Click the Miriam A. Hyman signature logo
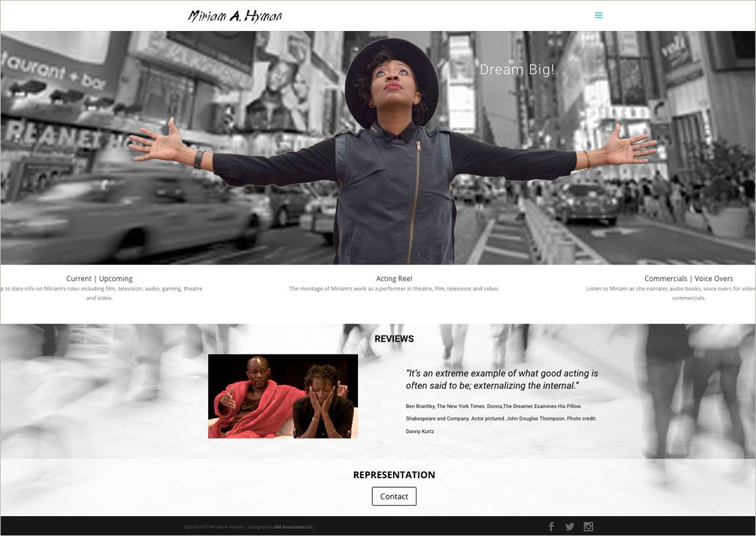756x536 pixels. (x=235, y=16)
